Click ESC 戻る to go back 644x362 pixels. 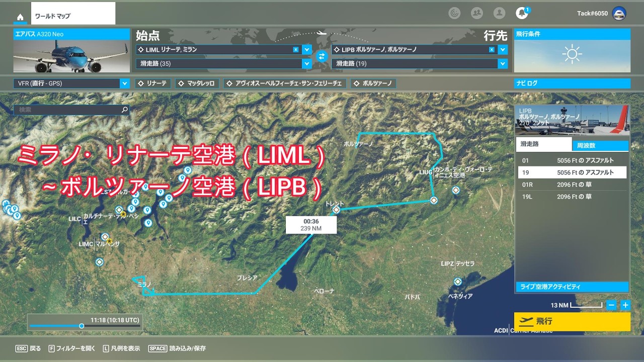point(28,348)
